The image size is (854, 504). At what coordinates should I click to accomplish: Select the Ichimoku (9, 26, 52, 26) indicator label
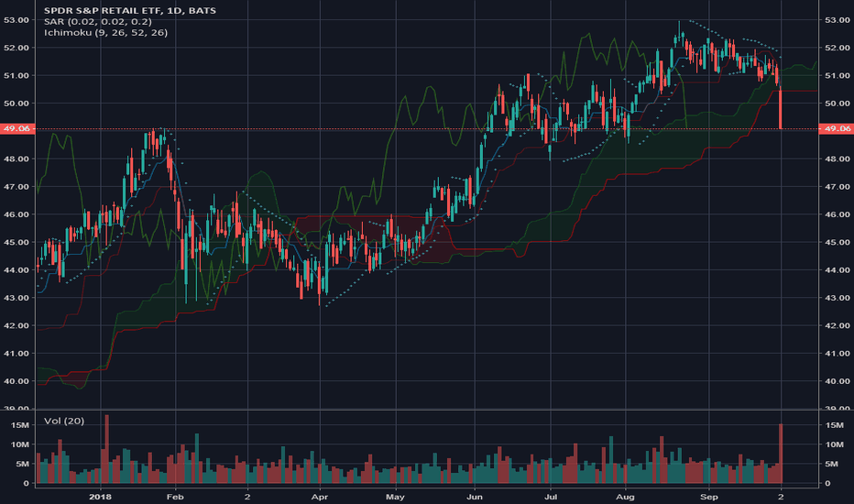(105, 33)
